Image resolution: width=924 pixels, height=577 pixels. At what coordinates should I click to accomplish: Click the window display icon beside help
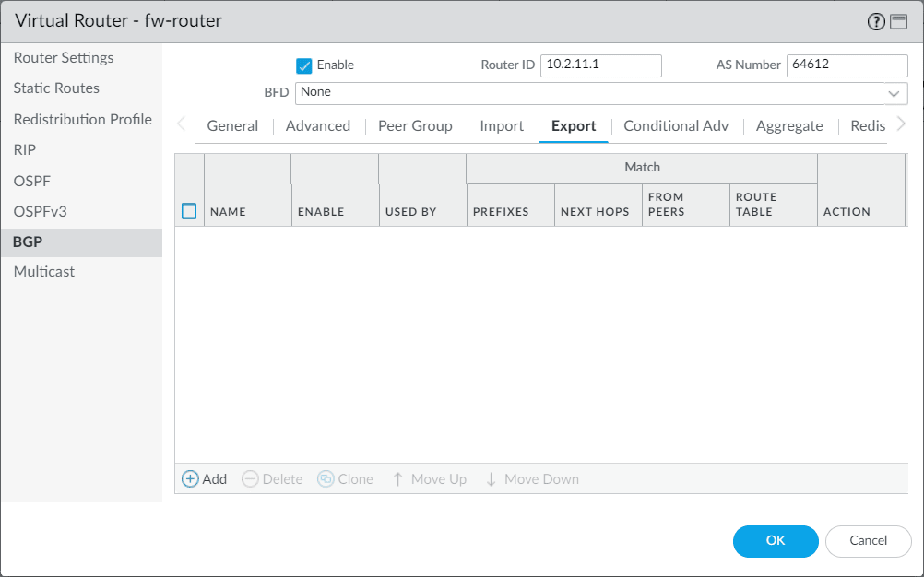pos(898,21)
